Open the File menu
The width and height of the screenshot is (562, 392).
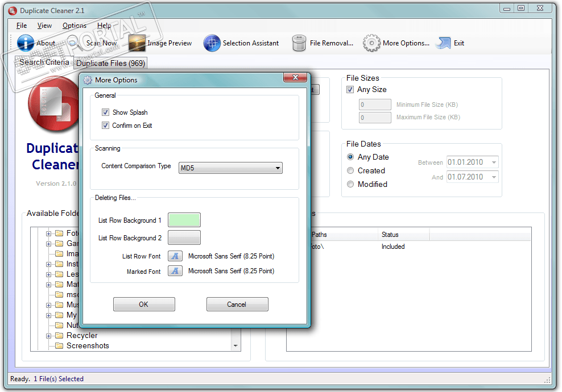click(22, 26)
